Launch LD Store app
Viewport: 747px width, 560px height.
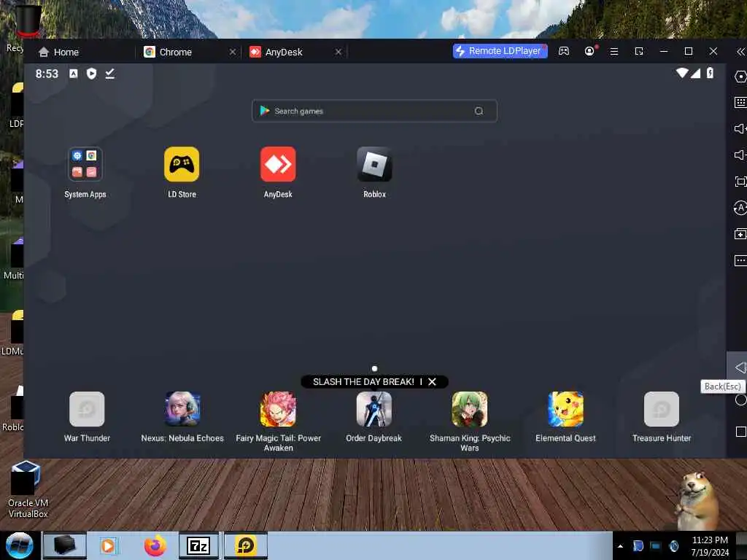click(182, 164)
